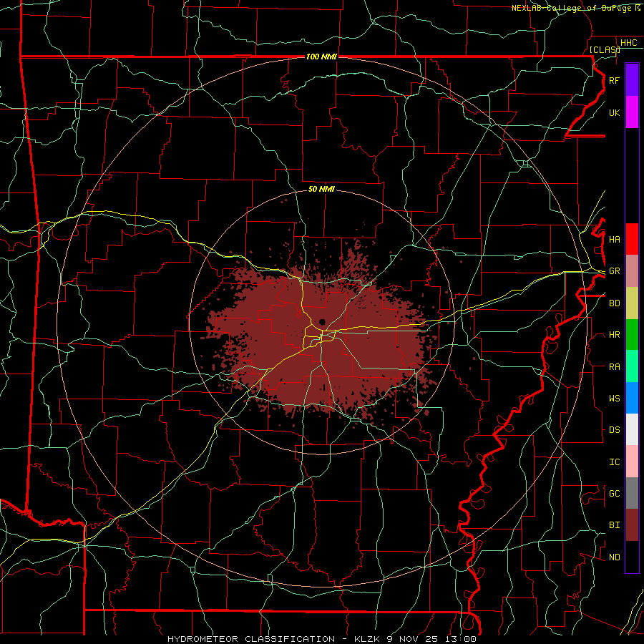Screen dimensions: 644x644
Task: Click the HR green legend swatch
Action: [x=632, y=335]
